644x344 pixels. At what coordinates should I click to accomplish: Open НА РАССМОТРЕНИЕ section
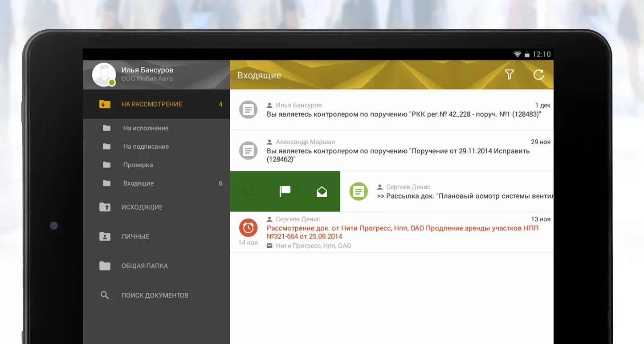point(156,104)
